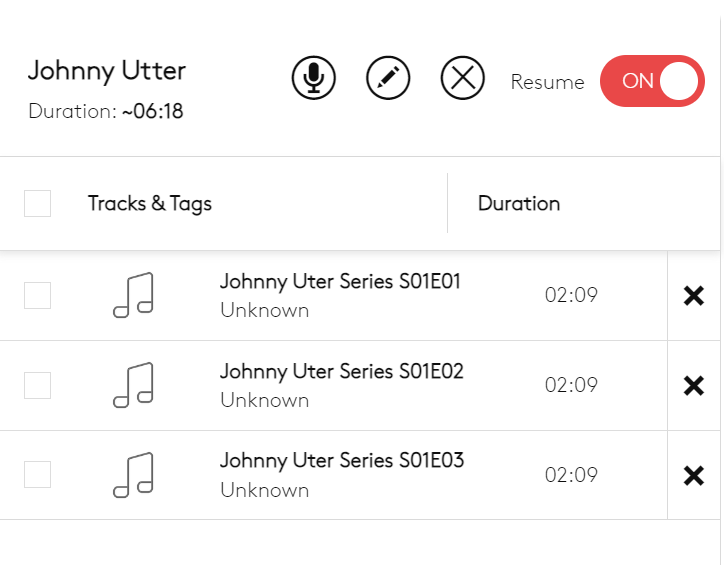The image size is (724, 565).
Task: Open Johnny Uter Series S01E03 track title
Action: coord(341,462)
